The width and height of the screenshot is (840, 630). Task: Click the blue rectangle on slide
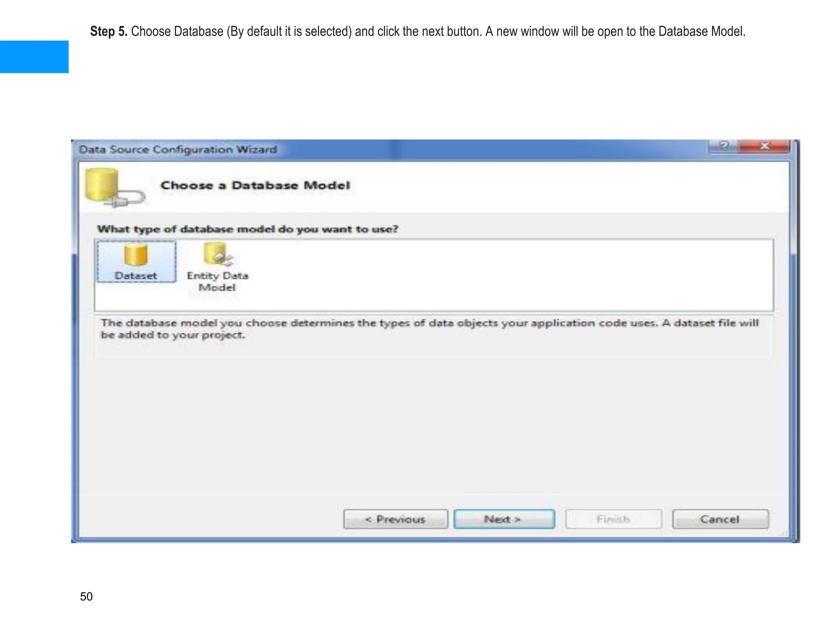(x=34, y=57)
